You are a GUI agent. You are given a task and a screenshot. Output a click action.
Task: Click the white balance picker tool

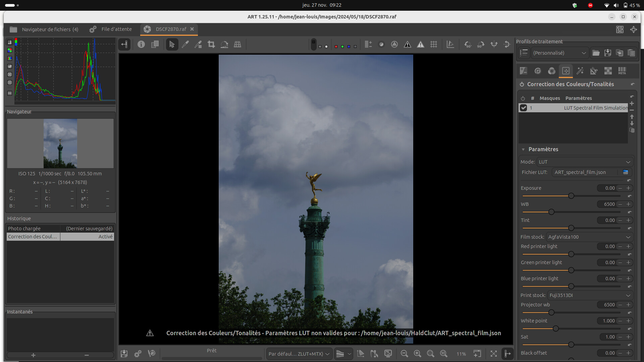pyautogui.click(x=185, y=44)
